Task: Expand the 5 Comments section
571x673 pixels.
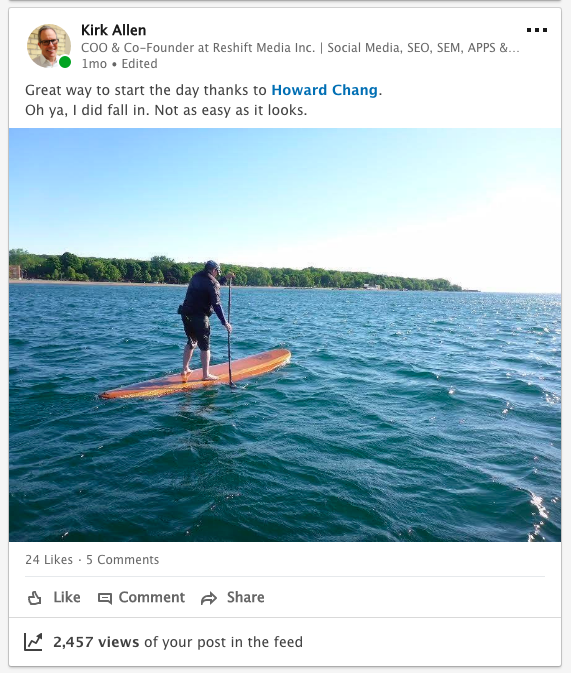Action: coord(122,560)
